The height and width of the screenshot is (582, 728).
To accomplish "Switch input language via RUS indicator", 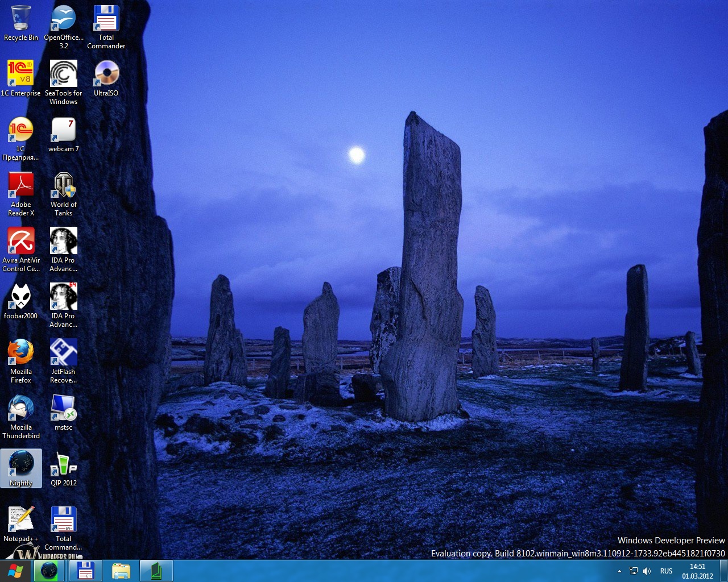I will (x=666, y=571).
